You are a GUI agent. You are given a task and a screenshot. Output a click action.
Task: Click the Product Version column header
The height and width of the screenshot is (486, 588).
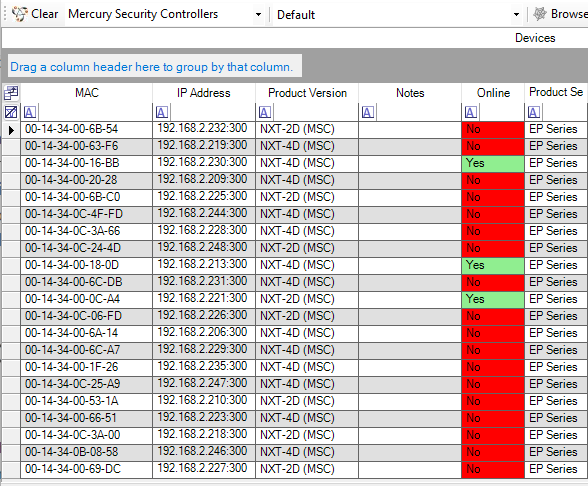point(307,93)
